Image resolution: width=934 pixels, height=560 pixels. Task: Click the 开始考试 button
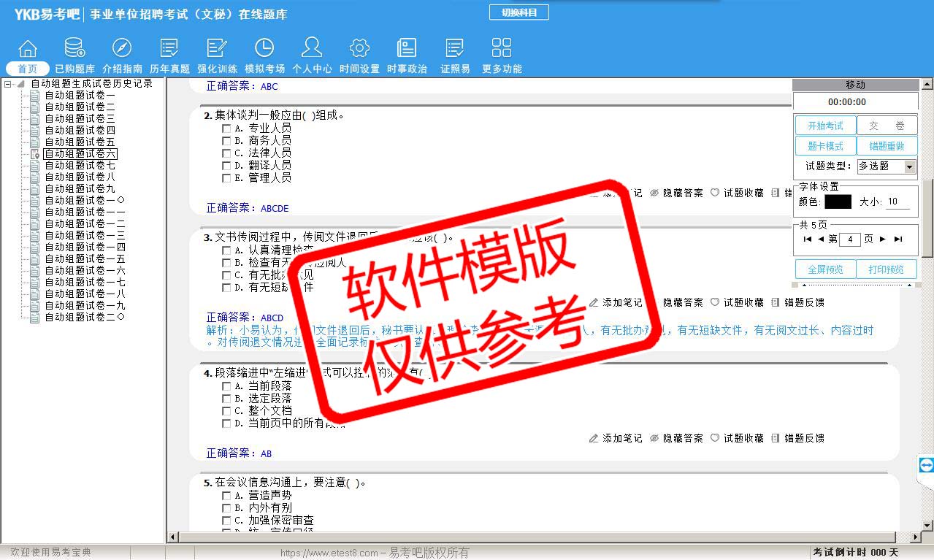coord(825,126)
